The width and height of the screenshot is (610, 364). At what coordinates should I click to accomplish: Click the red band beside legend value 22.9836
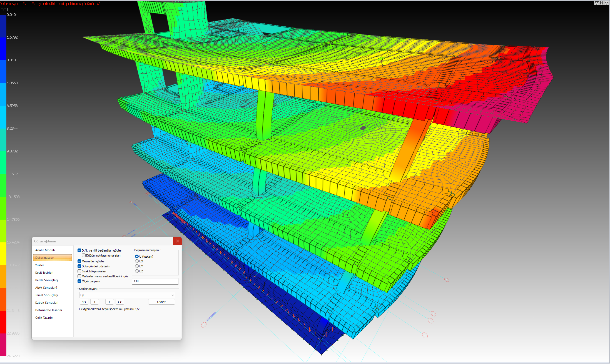point(3,322)
